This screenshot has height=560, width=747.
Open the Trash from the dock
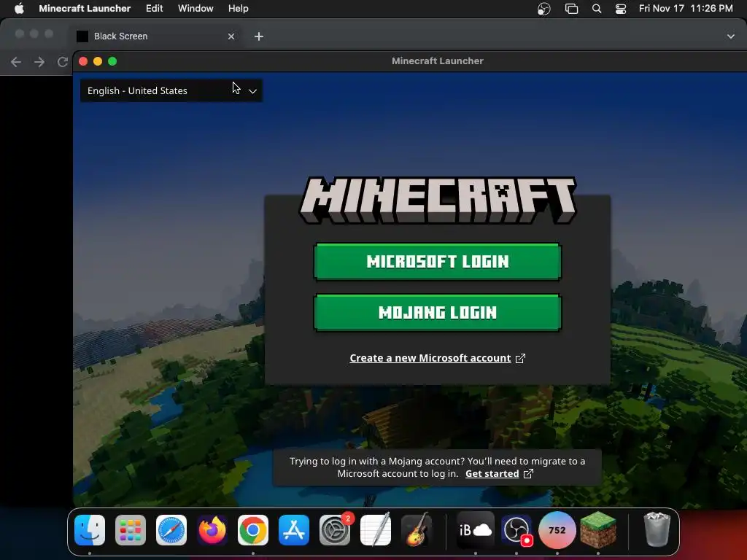[657, 530]
